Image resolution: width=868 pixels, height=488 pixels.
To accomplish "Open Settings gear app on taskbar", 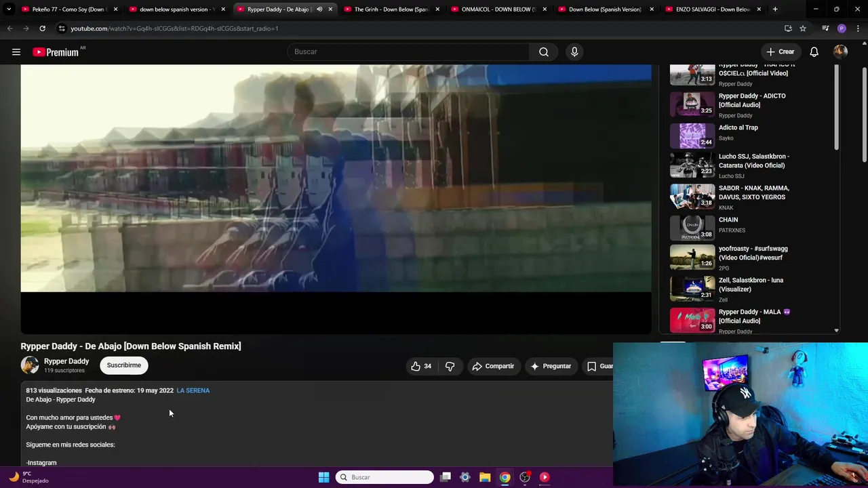I will coord(465,477).
